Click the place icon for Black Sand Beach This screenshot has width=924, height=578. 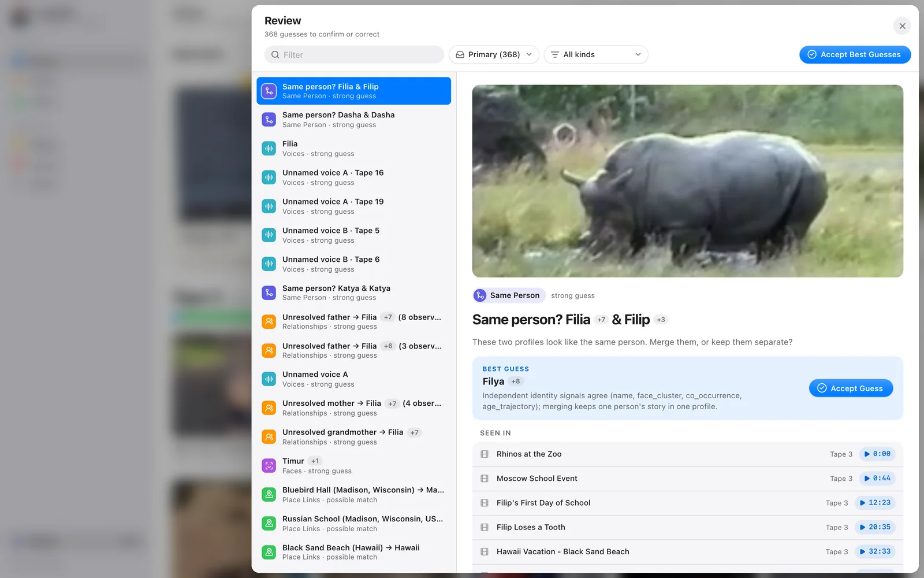point(269,552)
